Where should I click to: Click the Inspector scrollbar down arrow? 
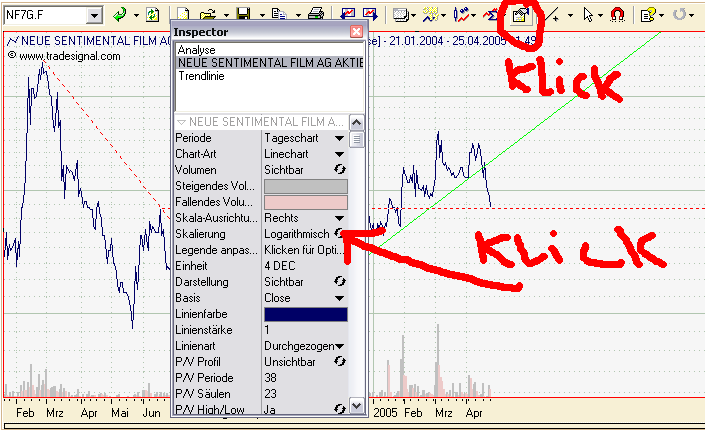(357, 406)
